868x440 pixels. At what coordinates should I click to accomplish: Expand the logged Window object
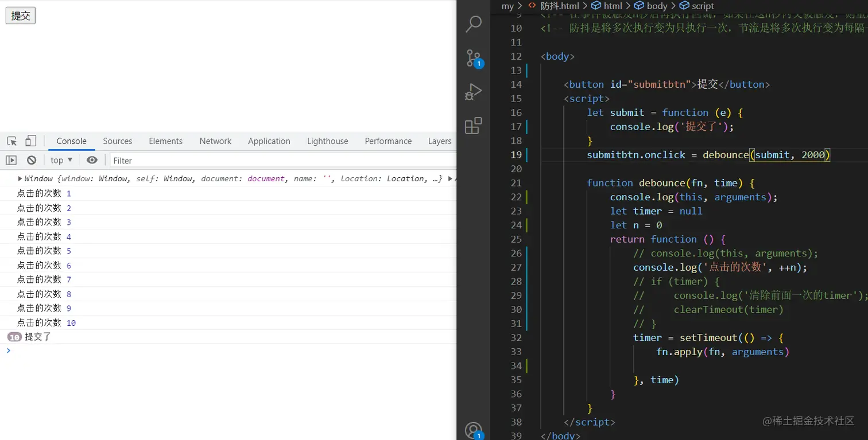(x=21, y=179)
